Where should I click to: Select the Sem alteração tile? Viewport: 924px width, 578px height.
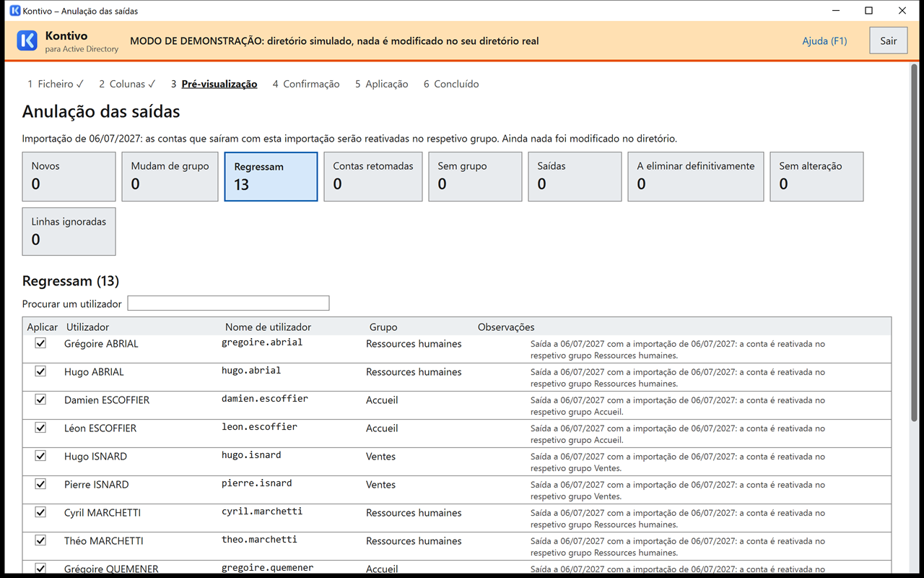[x=816, y=176]
